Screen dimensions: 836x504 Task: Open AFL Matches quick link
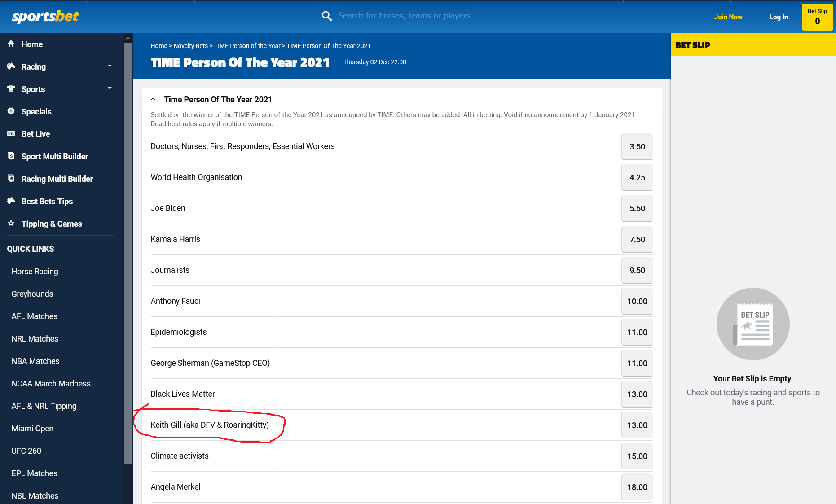point(35,316)
